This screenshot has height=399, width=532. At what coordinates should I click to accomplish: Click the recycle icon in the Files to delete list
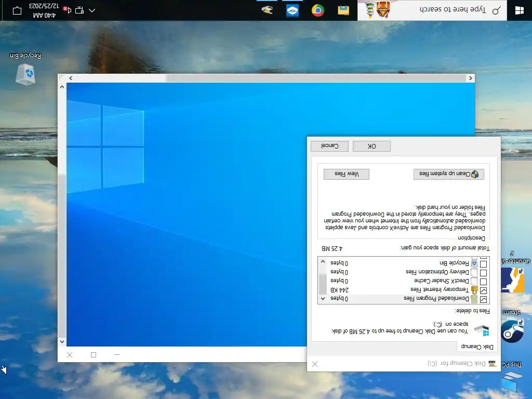[x=474, y=263]
